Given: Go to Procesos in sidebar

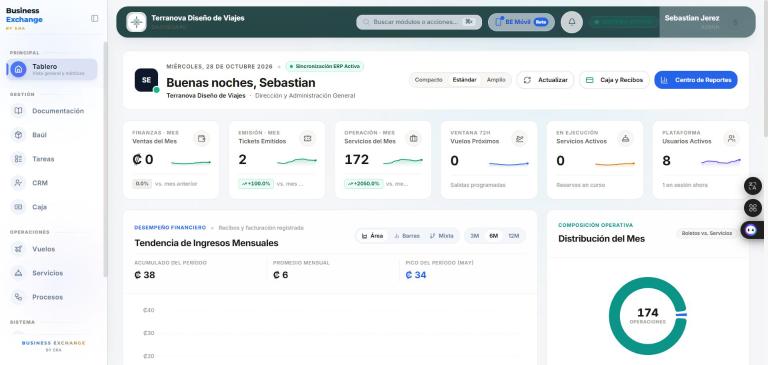Looking at the screenshot, I should coord(52,297).
